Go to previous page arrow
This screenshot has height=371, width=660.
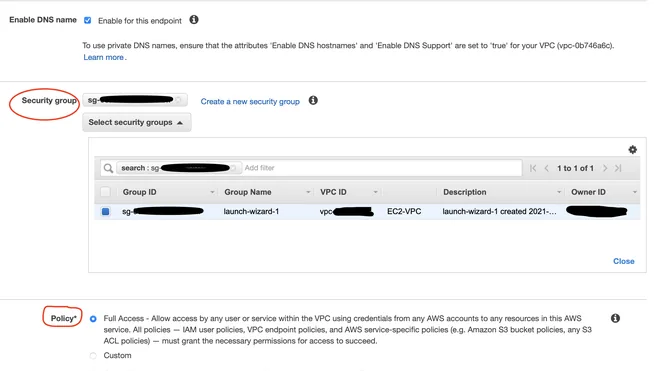click(546, 168)
